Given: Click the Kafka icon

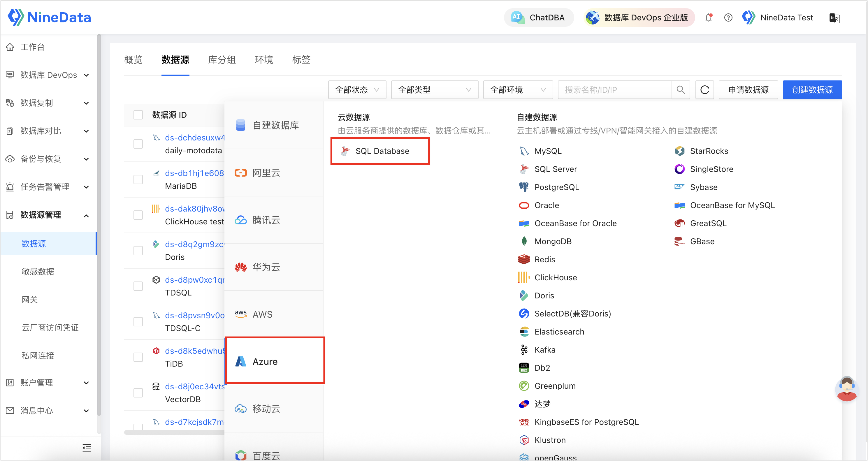Looking at the screenshot, I should [524, 350].
